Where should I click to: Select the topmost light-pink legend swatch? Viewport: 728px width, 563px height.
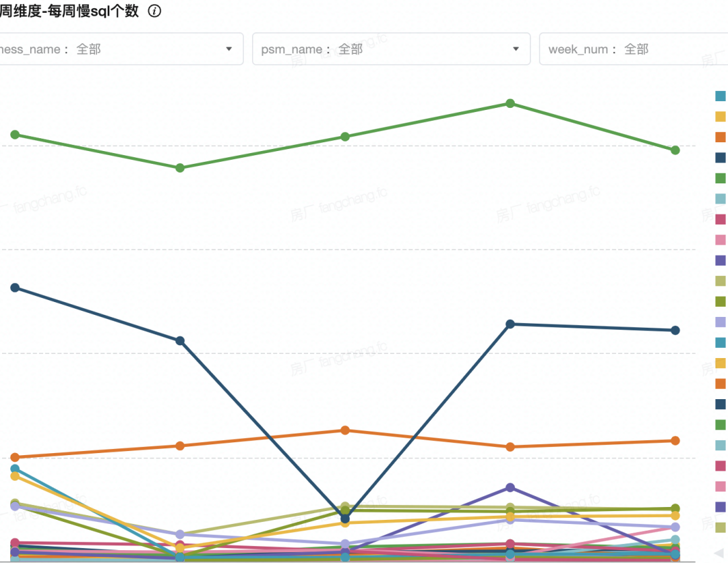coord(720,239)
